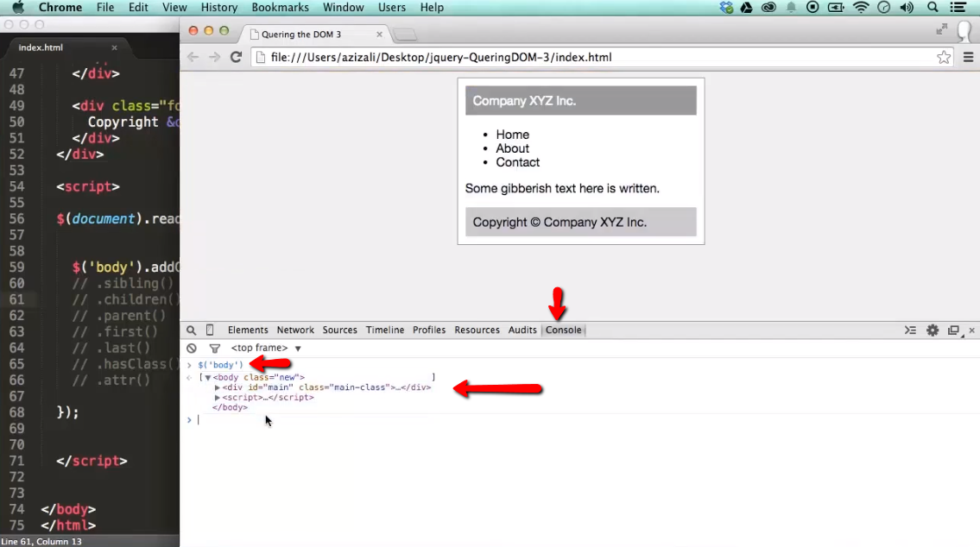Open the History menu
Image resolution: width=980 pixels, height=547 pixels.
coord(218,8)
